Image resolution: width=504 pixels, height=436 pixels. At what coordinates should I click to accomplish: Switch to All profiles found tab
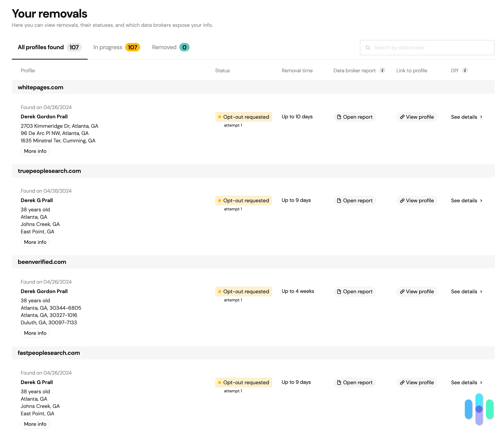50,47
